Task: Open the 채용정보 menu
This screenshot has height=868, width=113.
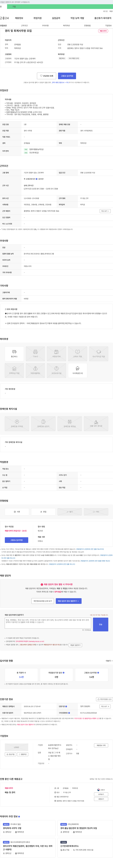Action: (19, 18)
